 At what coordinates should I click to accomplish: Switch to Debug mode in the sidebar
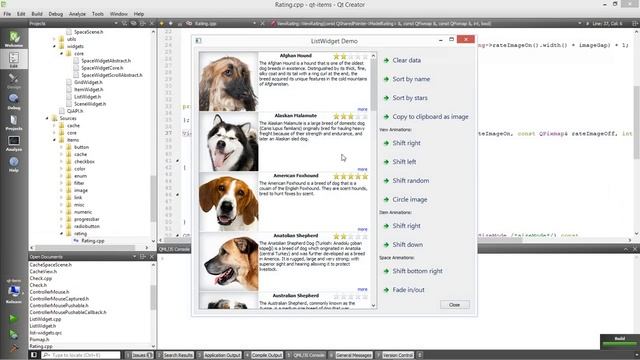pos(14,101)
